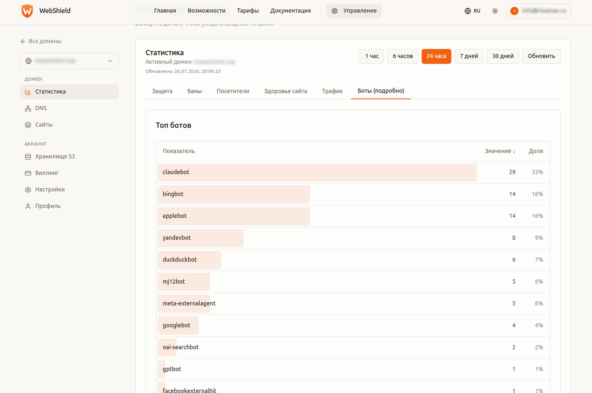Select the 24 часа time range
Screen dimensions: 592x393
tap(436, 56)
